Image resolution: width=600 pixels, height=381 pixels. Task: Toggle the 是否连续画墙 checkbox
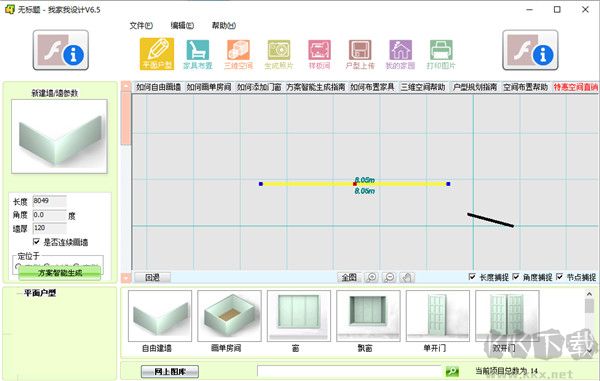pyautogui.click(x=36, y=242)
